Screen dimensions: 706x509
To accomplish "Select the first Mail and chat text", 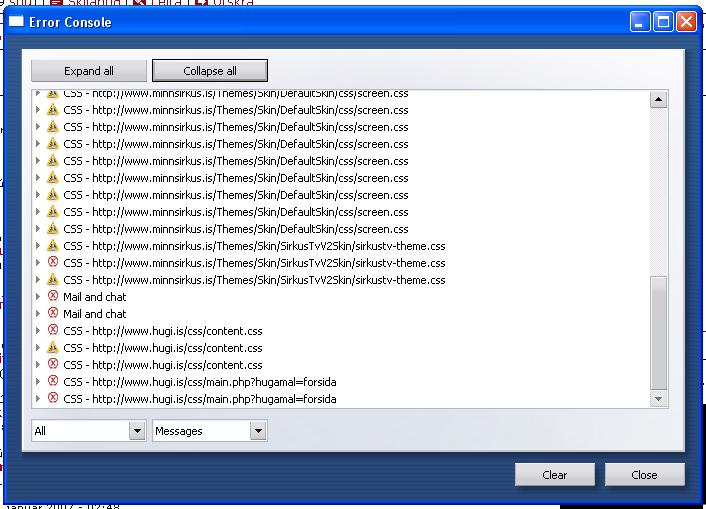I will [95, 297].
